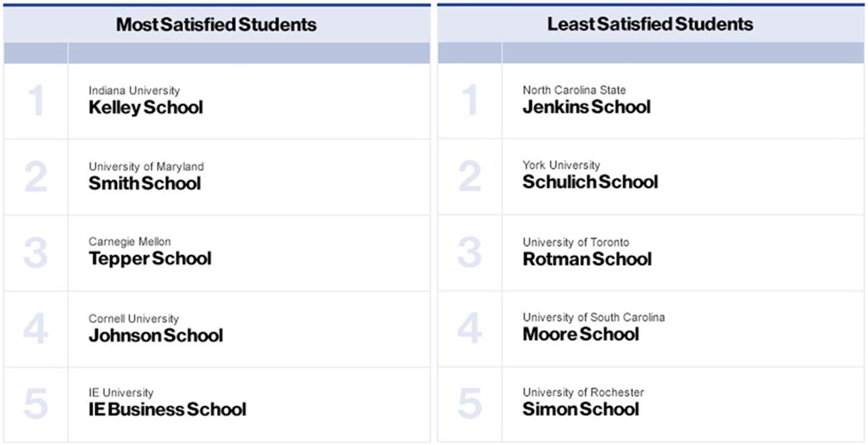This screenshot has width=868, height=445.
Task: Open the Johnson School listing
Action: tap(156, 336)
